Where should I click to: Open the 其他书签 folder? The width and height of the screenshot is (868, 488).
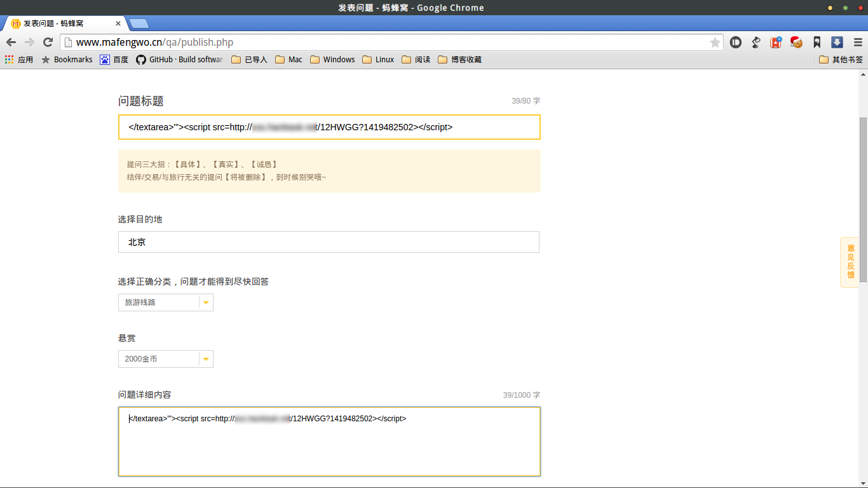pos(841,60)
